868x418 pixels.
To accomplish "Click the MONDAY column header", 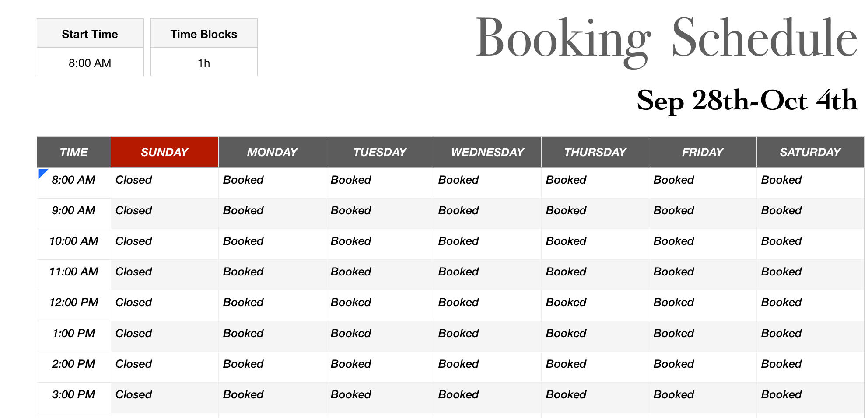I will 272,152.
